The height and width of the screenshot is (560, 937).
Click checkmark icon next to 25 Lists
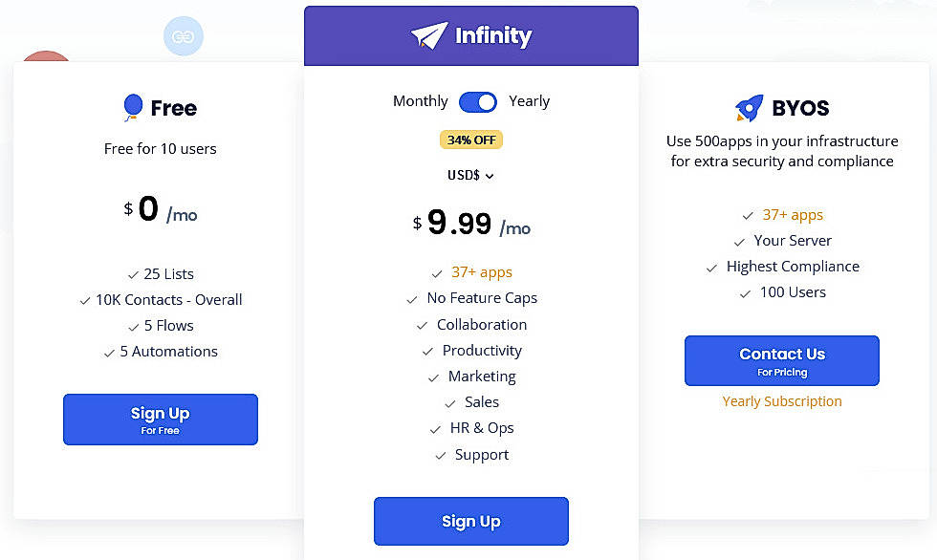(x=133, y=275)
